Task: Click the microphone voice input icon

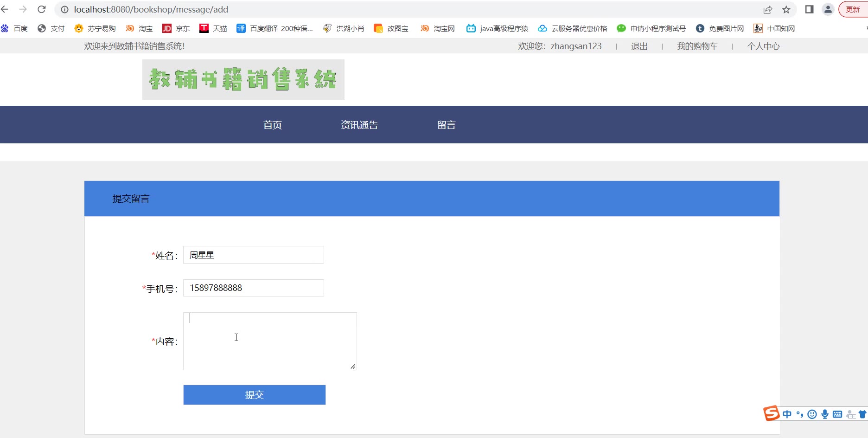Action: click(825, 414)
